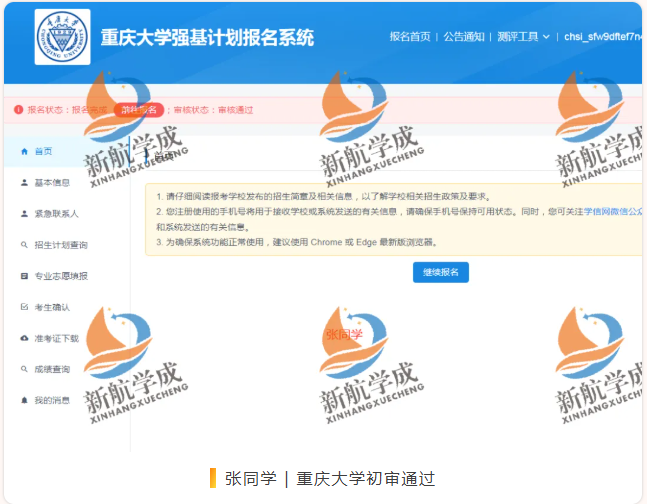Image resolution: width=647 pixels, height=504 pixels.
Task: Click the bell icon beside 我的消息
Action: click(x=24, y=400)
